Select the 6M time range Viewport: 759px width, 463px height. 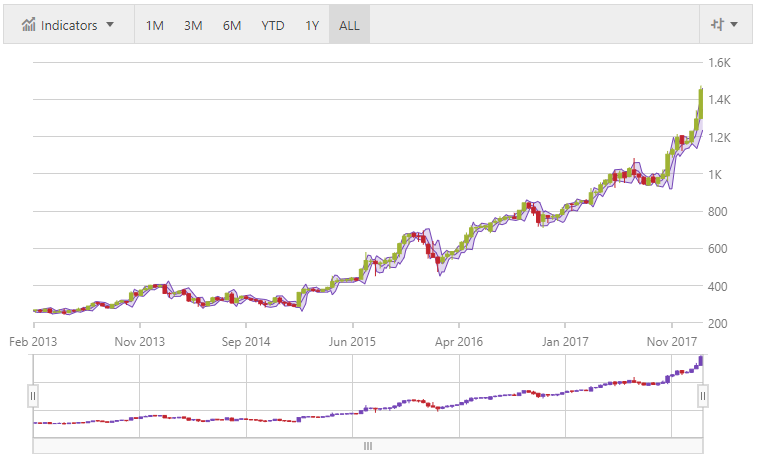232,25
